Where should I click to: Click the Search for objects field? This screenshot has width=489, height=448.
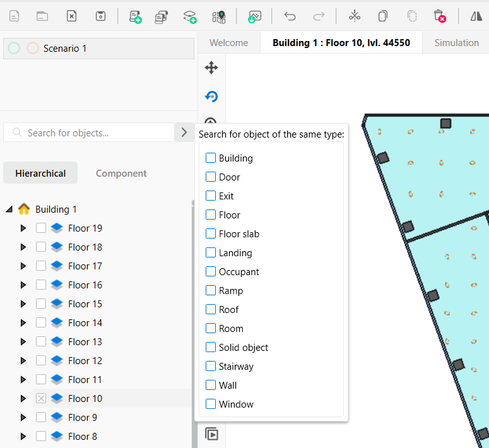(x=89, y=133)
